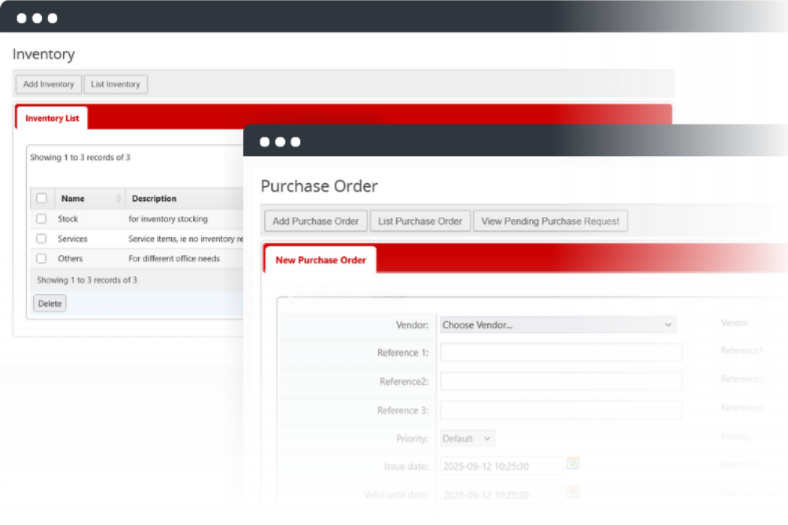788x525 pixels.
Task: Select the Services row checkbox
Action: point(41,239)
